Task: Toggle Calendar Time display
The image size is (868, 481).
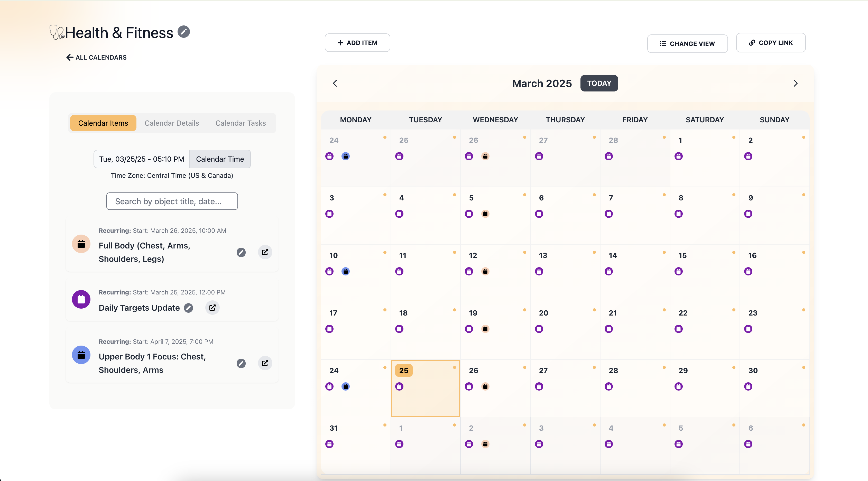Action: tap(220, 159)
